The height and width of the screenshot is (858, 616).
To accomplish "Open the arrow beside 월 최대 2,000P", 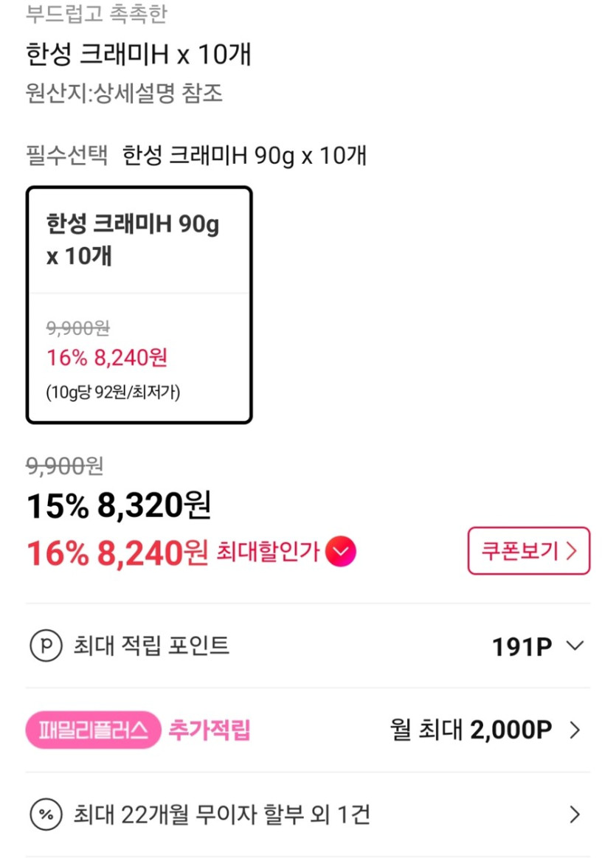I will point(575,730).
